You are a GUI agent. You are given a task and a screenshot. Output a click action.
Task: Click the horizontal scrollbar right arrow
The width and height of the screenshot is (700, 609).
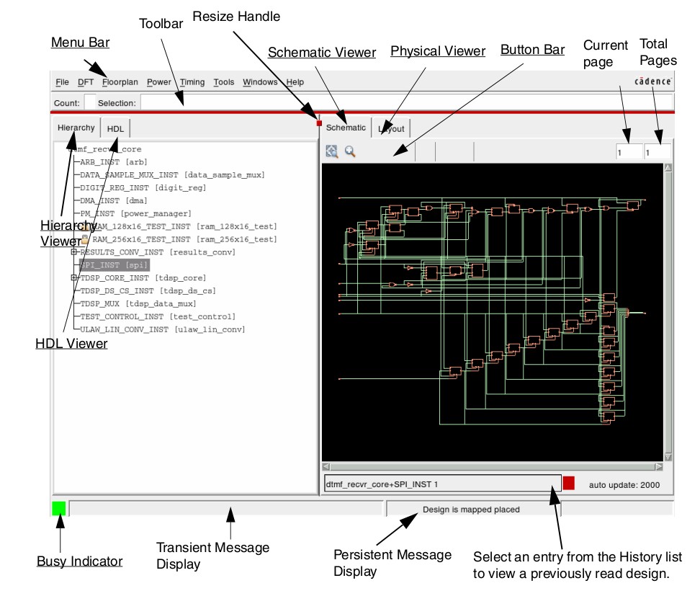659,466
